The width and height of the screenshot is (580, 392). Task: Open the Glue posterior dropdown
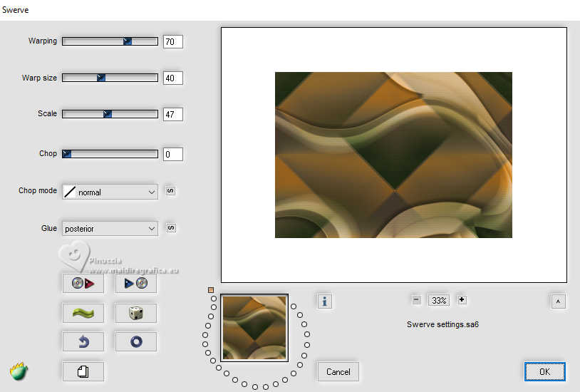coord(110,229)
